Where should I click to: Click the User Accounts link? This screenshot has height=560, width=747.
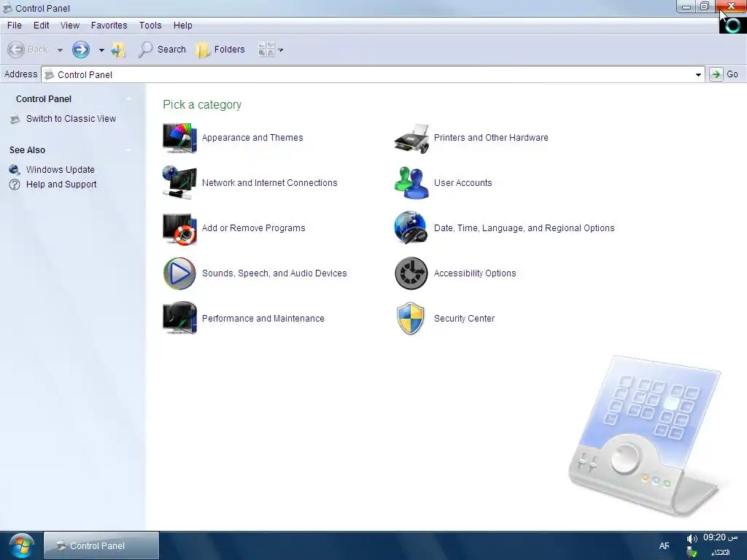pos(463,183)
